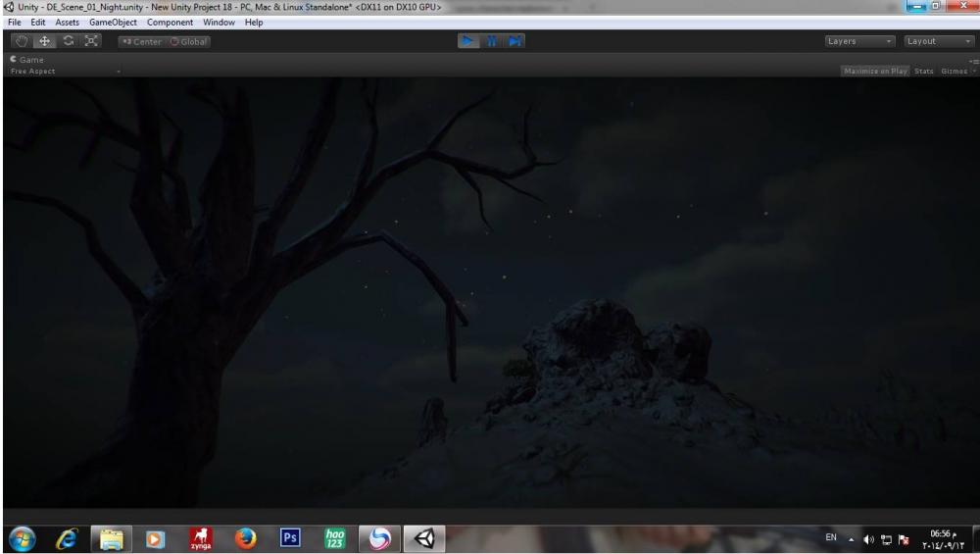Open Photoshop from taskbar
Image resolution: width=980 pixels, height=554 pixels.
[x=290, y=539]
